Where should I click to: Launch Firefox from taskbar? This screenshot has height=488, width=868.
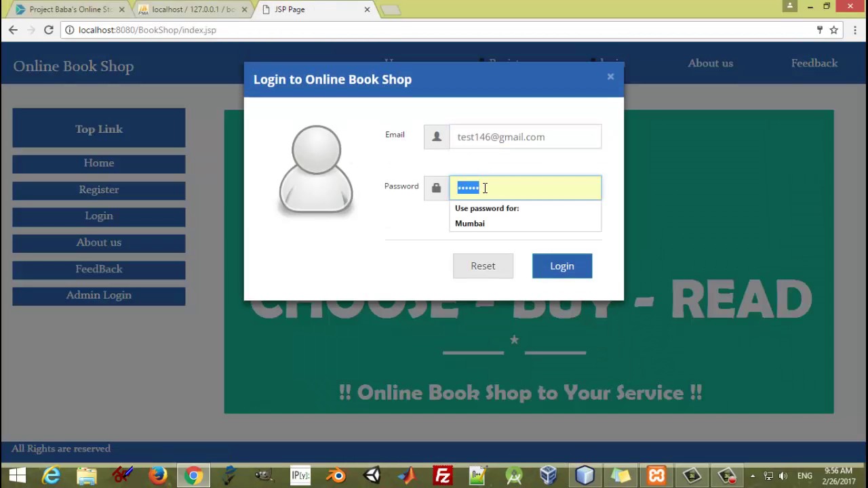[x=158, y=476]
